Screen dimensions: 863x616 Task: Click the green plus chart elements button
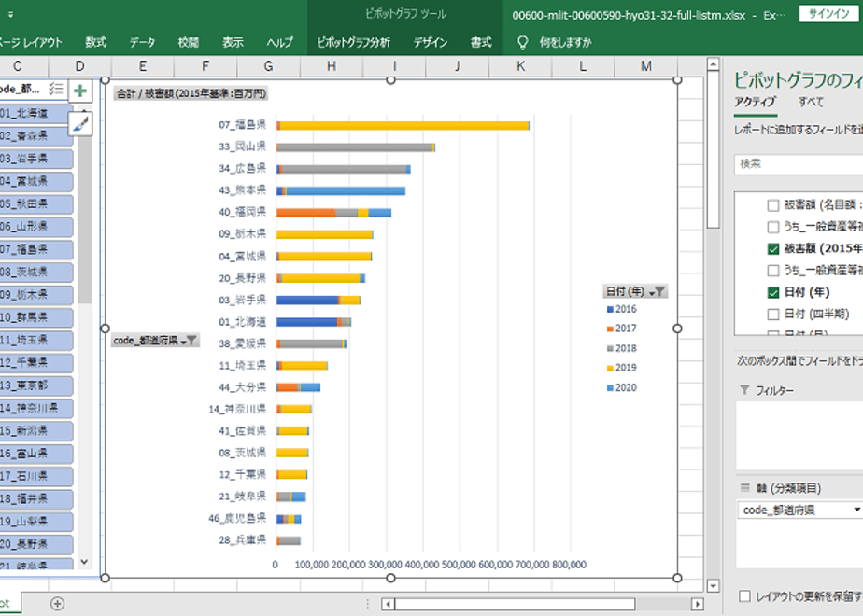tap(80, 91)
